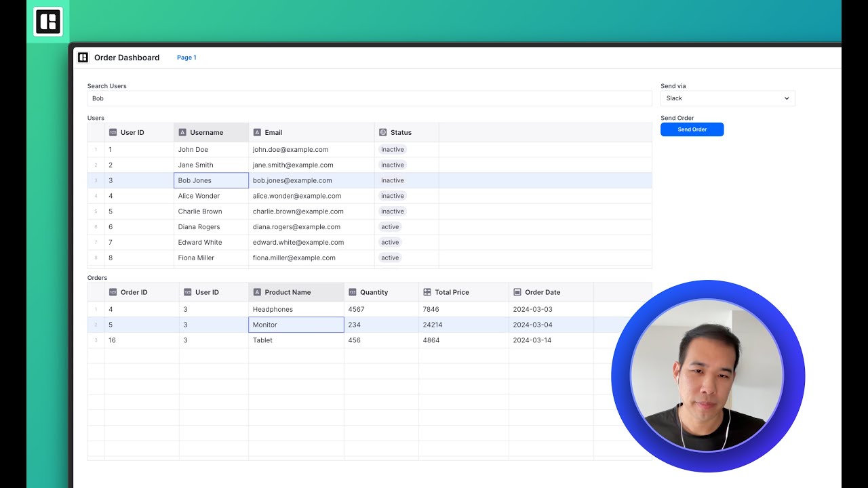This screenshot has width=868, height=488.
Task: Click the order date 2024-03-14
Action: click(551, 340)
